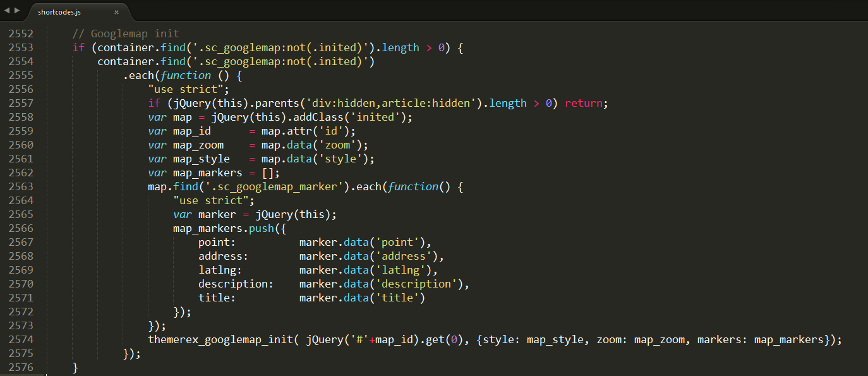
Task: Click line number 2574 in gutter
Action: pos(21,339)
